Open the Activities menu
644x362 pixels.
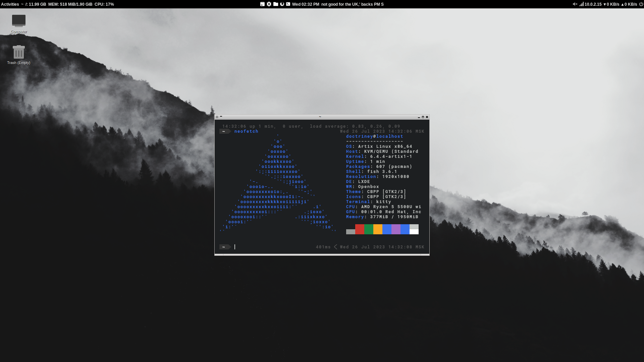[x=10, y=4]
